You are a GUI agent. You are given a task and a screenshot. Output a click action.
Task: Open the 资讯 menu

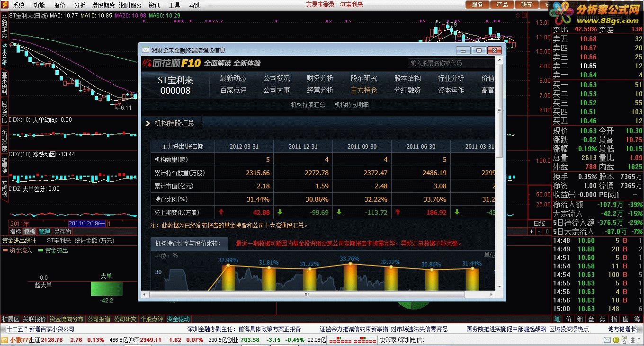point(154,5)
